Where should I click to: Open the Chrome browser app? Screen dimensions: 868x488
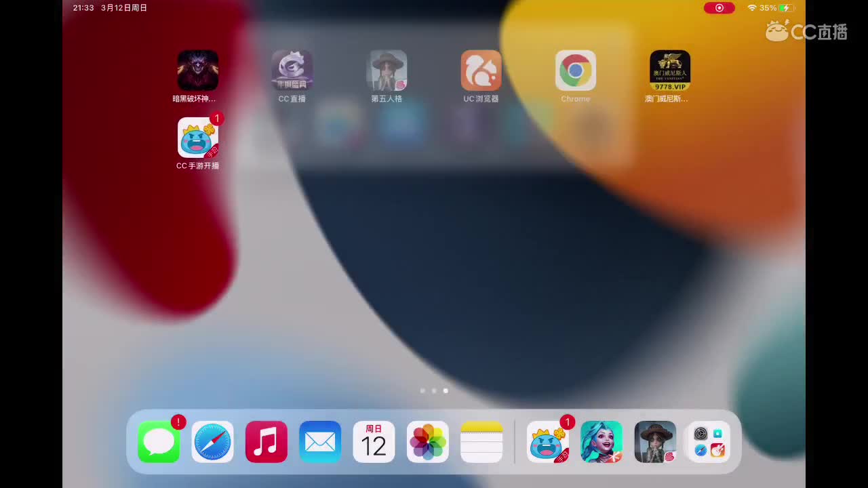(x=576, y=70)
